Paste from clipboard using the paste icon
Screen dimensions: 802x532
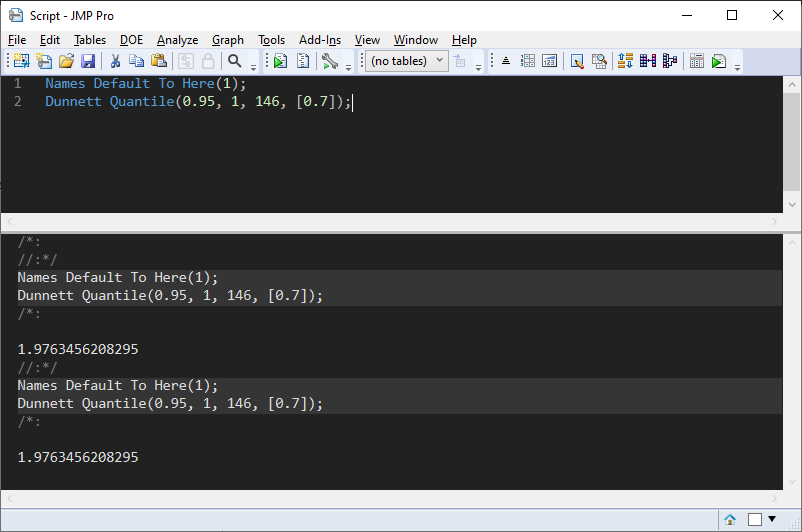point(159,61)
